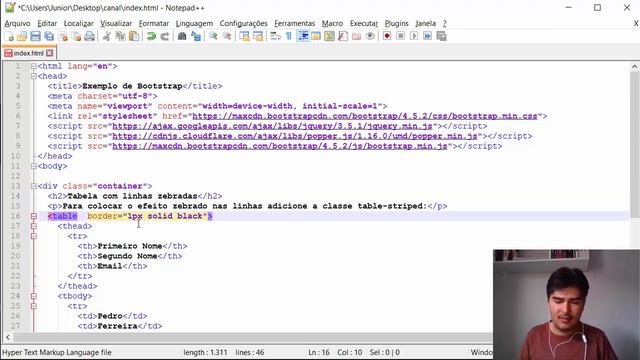Click the Save recorded macro icon

pos(441,36)
